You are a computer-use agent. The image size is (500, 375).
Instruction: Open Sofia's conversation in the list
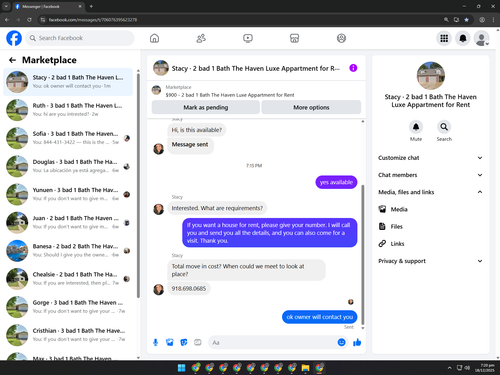pyautogui.click(x=68, y=138)
